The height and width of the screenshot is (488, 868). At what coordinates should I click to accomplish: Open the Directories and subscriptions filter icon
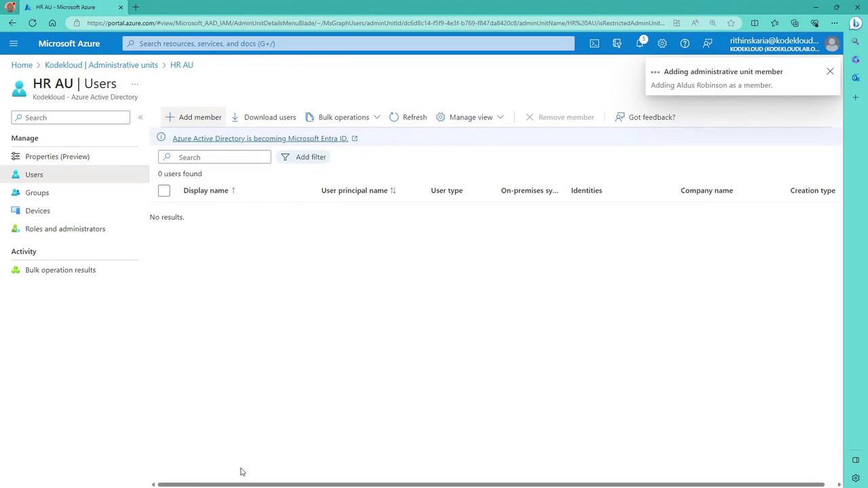pos(617,43)
